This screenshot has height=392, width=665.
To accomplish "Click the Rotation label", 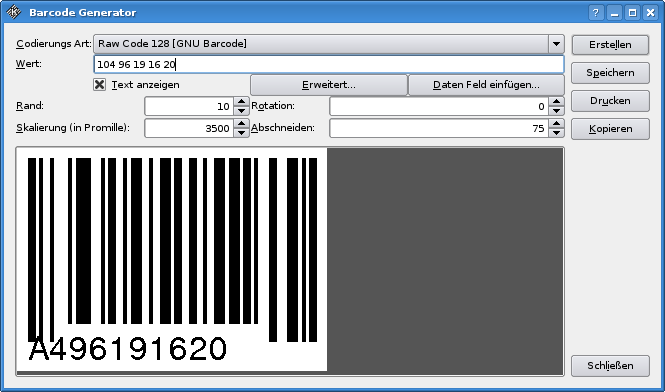I will [x=273, y=106].
